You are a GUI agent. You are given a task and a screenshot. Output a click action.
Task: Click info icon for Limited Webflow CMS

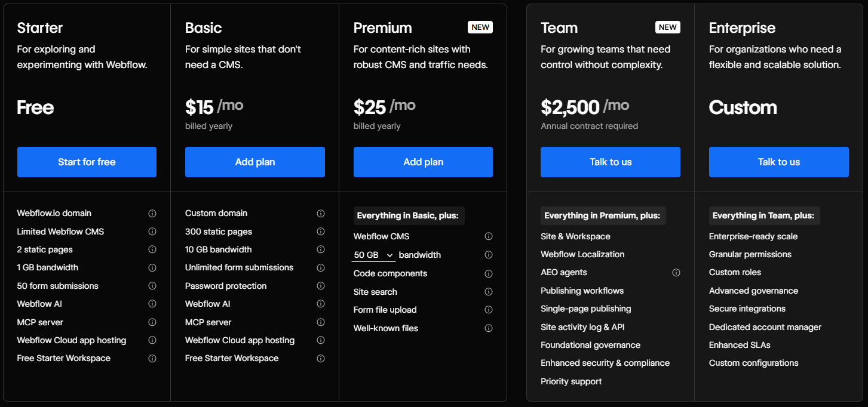(x=152, y=232)
